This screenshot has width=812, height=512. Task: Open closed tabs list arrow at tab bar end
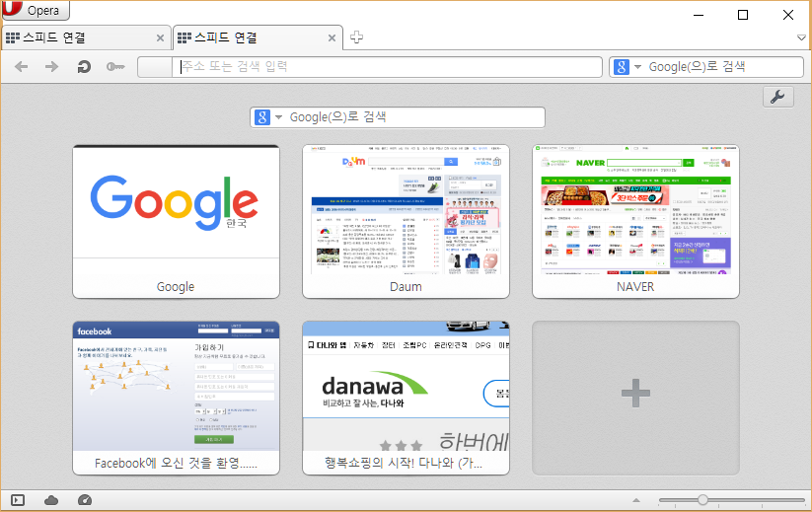[x=801, y=38]
